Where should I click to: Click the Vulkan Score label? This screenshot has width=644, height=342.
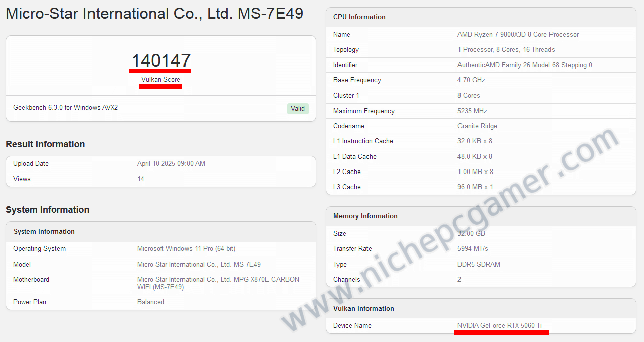click(161, 79)
